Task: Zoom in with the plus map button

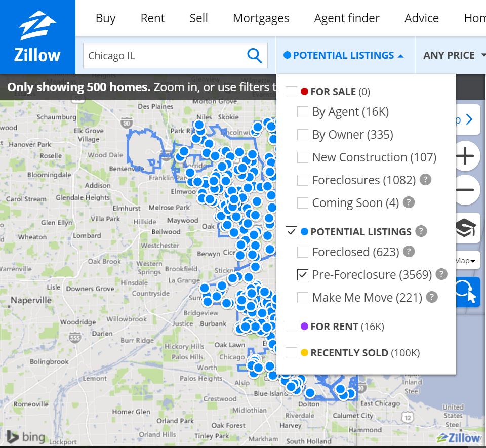Action: tap(465, 156)
